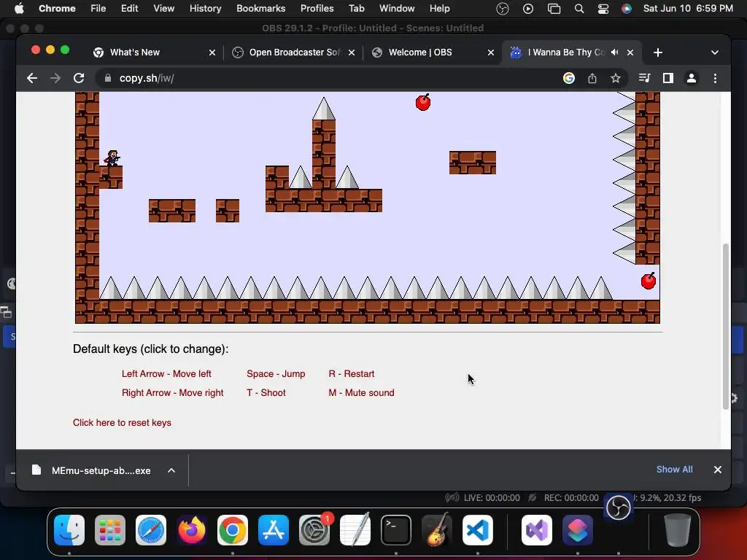The height and width of the screenshot is (560, 747).
Task: Open Spotlight search in menu bar
Action: [x=578, y=9]
